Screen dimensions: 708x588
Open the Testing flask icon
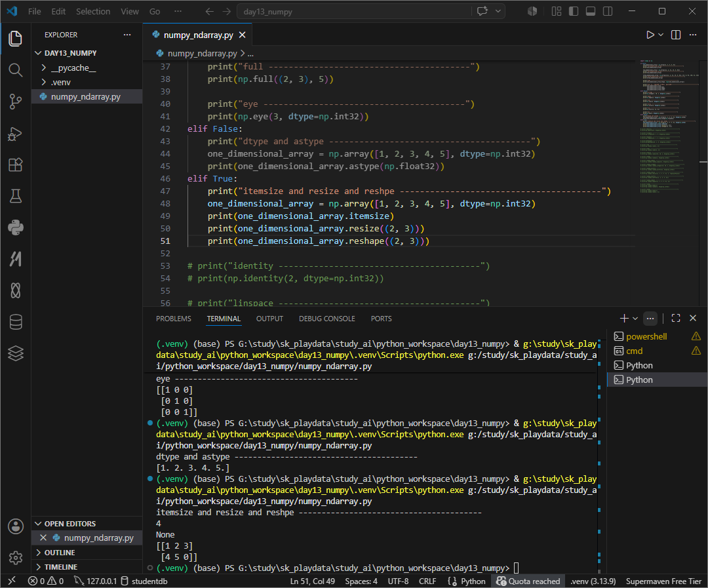[15, 197]
